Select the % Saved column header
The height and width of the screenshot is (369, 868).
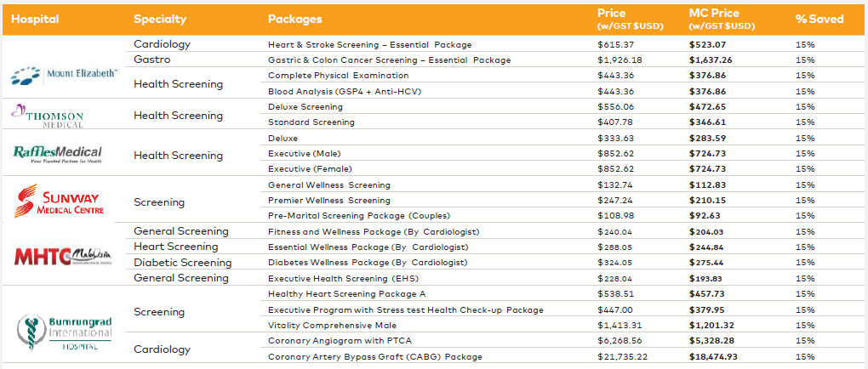pyautogui.click(x=819, y=19)
